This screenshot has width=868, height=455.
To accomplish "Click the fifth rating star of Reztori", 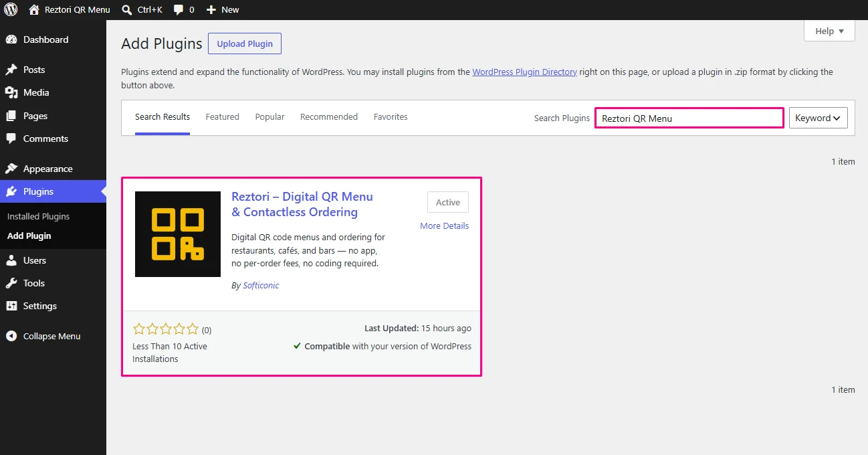I will click(193, 329).
